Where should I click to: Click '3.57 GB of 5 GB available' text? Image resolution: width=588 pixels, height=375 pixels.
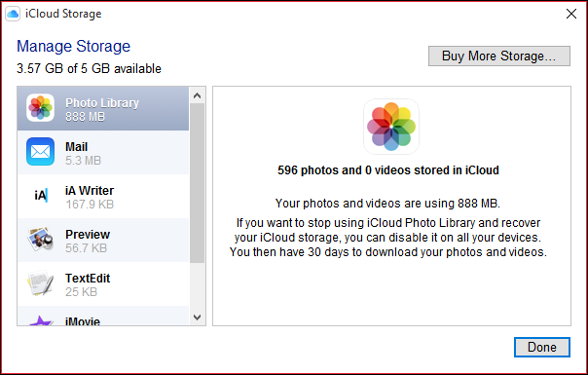(89, 69)
